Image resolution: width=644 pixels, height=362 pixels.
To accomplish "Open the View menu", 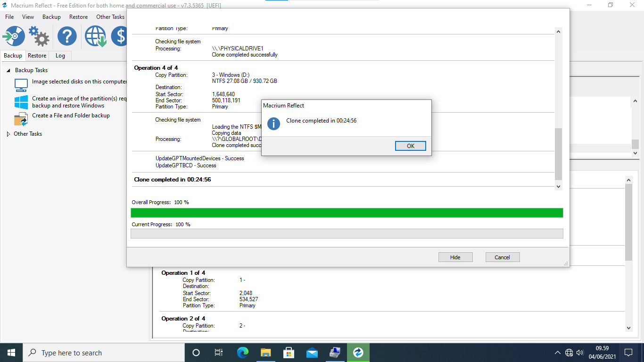I will pos(28,17).
